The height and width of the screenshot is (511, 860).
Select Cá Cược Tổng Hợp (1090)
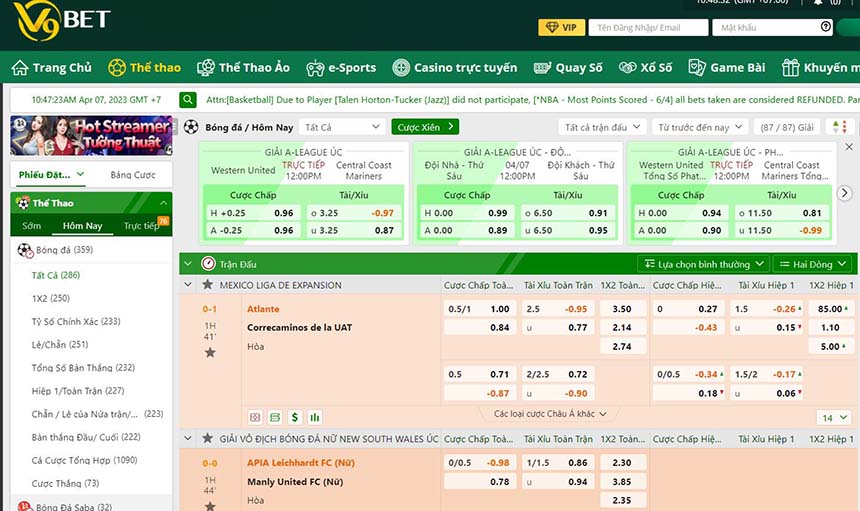tap(84, 460)
